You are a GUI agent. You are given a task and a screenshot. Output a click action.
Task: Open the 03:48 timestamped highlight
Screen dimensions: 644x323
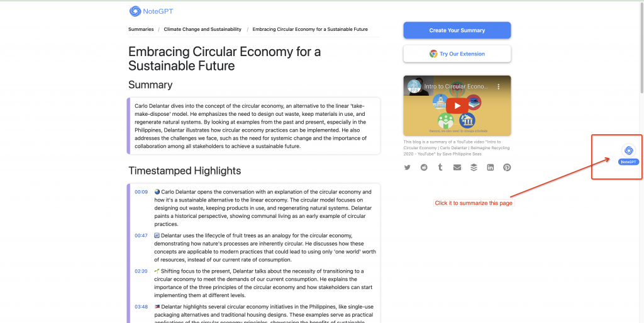[141, 307]
